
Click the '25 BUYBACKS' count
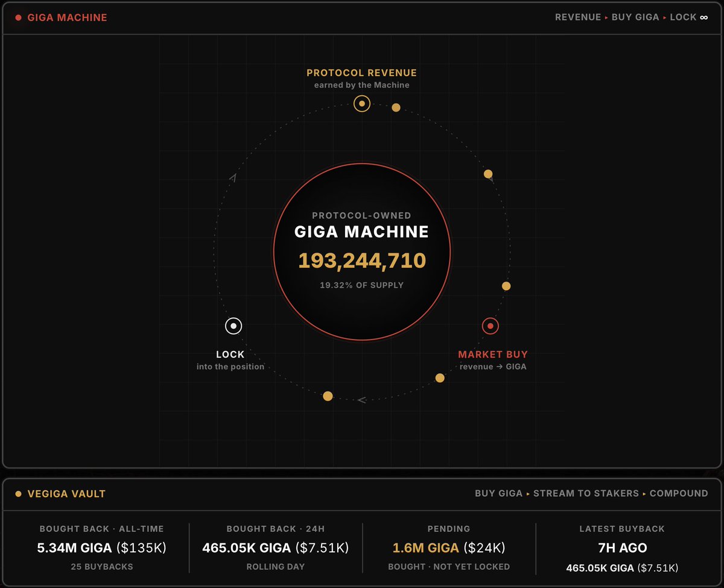101,567
